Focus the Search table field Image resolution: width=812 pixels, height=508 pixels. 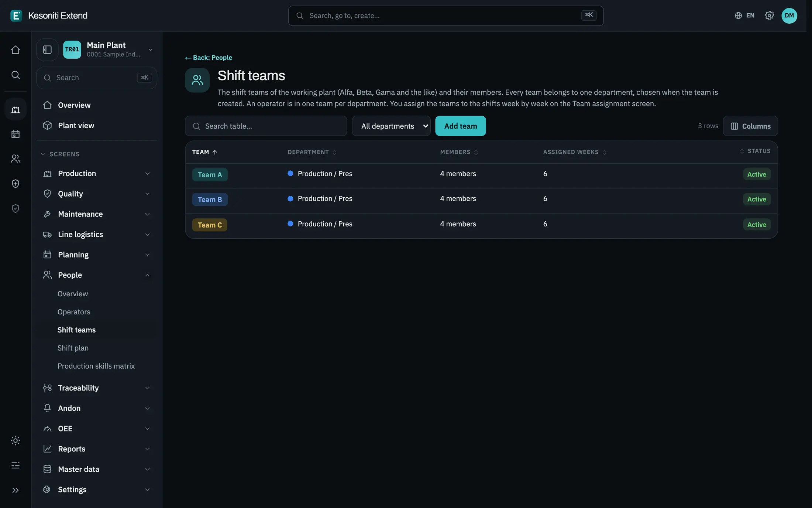(266, 126)
